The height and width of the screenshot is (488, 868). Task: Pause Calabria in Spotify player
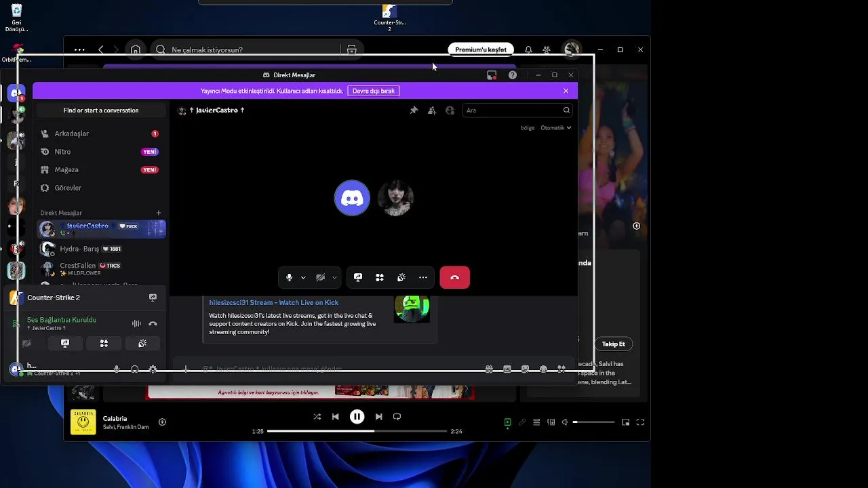click(x=357, y=417)
